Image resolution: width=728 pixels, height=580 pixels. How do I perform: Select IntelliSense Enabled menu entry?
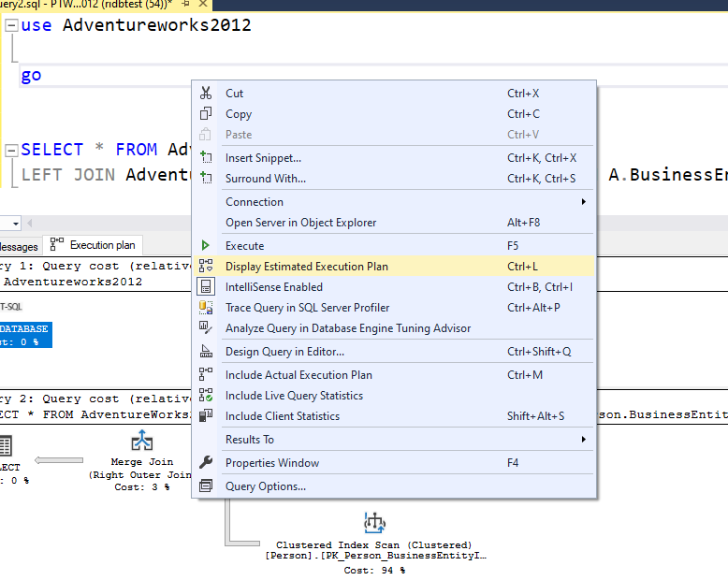[394, 287]
